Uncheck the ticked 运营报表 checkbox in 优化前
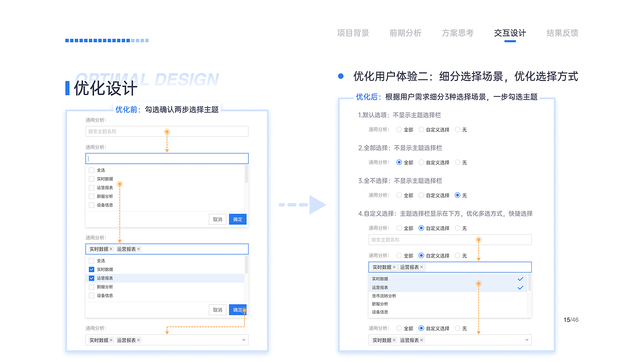Viewport: 644px width, 362px height. point(92,278)
